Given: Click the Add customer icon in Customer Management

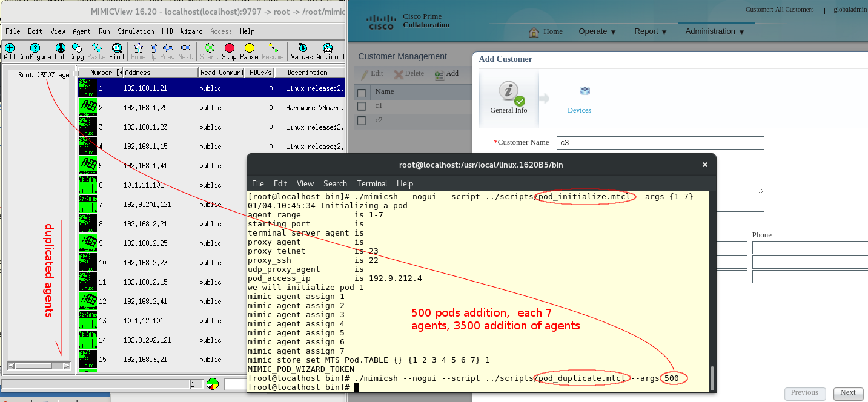Looking at the screenshot, I should coord(439,74).
